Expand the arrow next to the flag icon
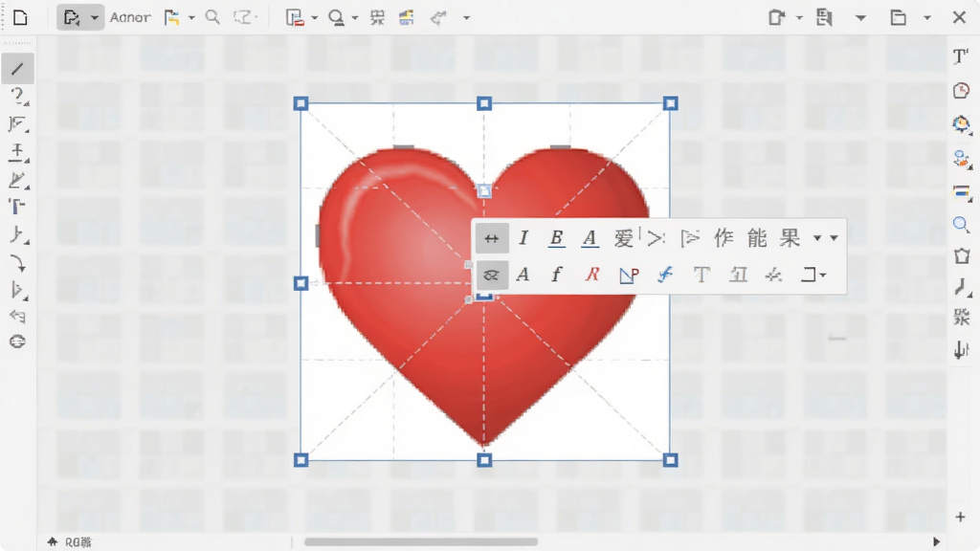Image resolution: width=980 pixels, height=551 pixels. click(x=191, y=18)
